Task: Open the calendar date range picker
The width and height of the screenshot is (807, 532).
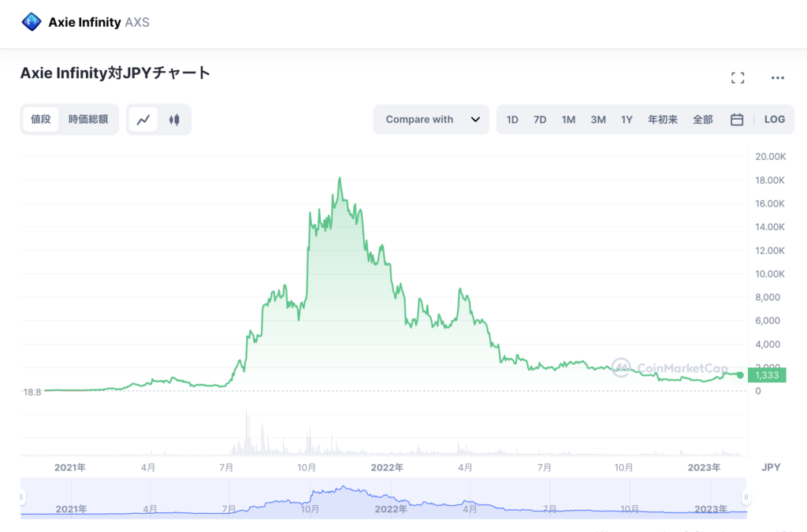Action: [x=737, y=120]
